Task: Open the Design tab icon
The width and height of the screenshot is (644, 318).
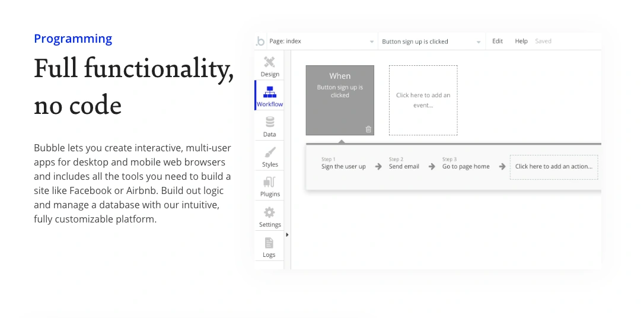Action: click(x=269, y=62)
